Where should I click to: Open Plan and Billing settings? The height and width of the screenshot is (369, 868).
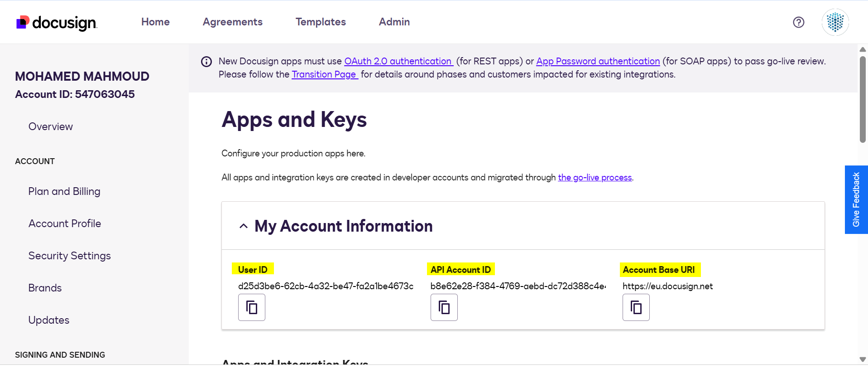pos(64,191)
